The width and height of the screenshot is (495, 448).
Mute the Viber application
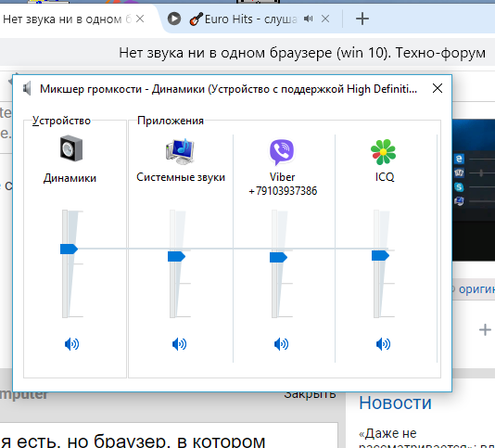tap(281, 344)
